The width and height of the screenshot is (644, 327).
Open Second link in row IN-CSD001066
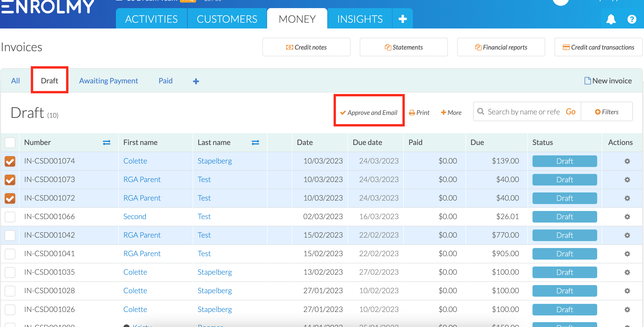pyautogui.click(x=135, y=216)
